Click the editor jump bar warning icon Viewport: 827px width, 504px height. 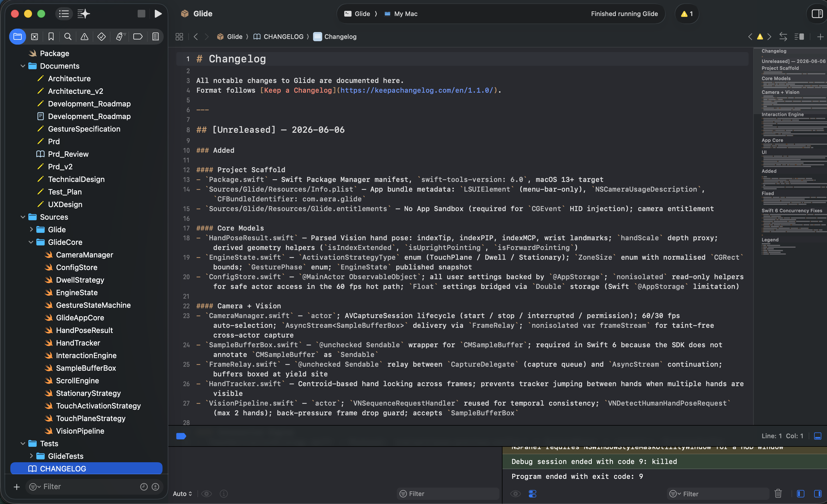(x=760, y=37)
